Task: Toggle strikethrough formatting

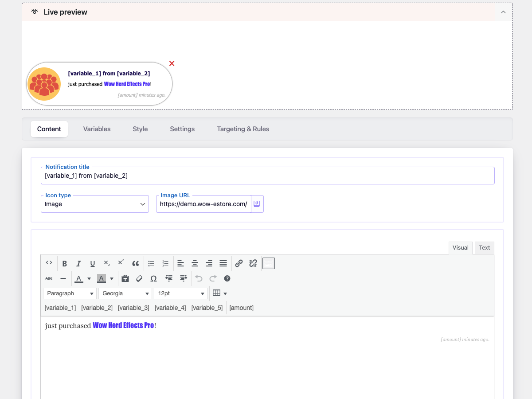Action: click(x=49, y=278)
